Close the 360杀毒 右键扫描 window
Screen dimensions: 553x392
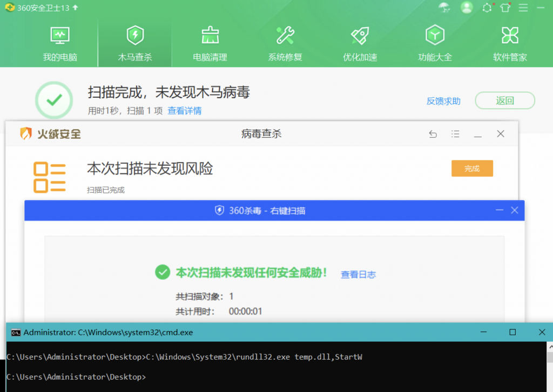(x=515, y=210)
